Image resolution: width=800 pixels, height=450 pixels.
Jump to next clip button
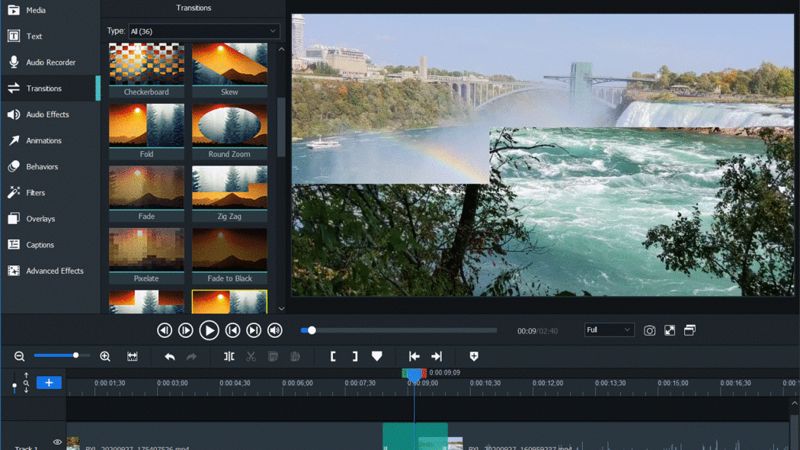point(254,331)
